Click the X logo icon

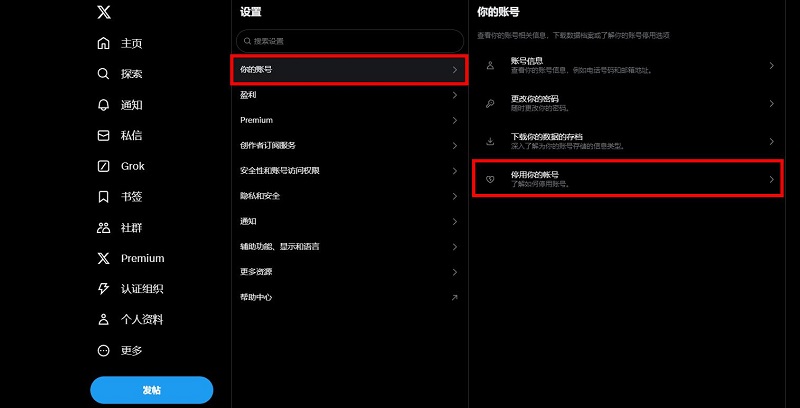pyautogui.click(x=104, y=12)
